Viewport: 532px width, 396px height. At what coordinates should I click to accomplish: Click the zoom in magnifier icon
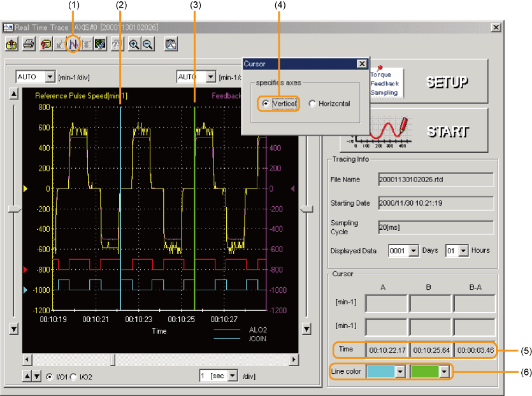click(x=134, y=44)
